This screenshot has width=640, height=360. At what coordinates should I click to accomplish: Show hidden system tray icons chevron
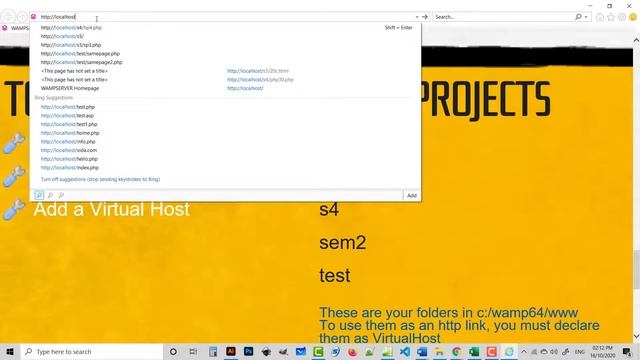524,352
